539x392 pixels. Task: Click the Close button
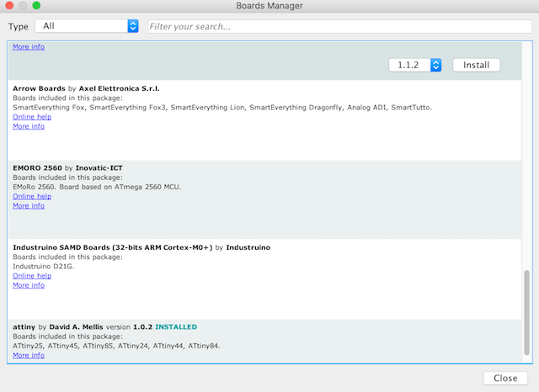coord(505,378)
